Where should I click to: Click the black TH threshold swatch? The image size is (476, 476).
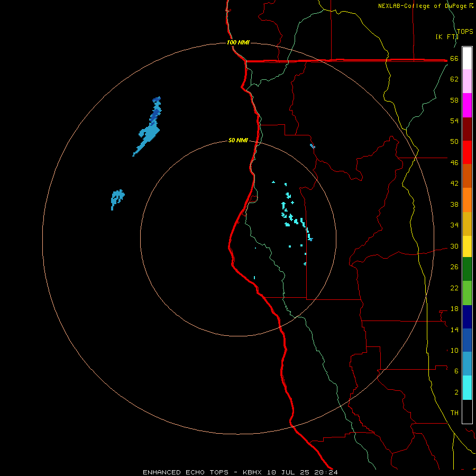click(467, 411)
